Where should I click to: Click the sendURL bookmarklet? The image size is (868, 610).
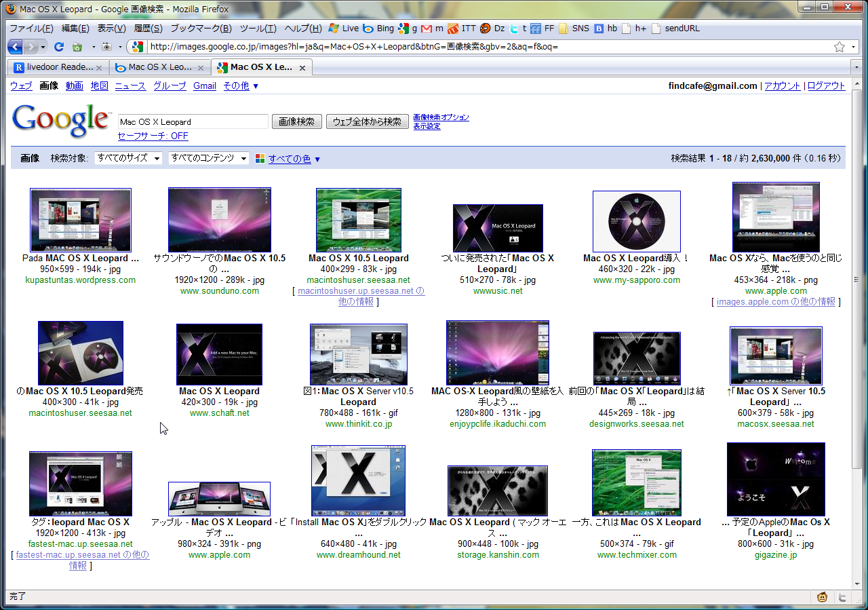[675, 28]
